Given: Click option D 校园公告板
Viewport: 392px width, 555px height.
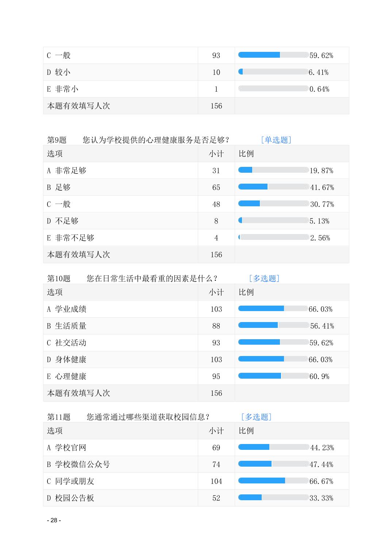Looking at the screenshot, I should click(70, 498).
